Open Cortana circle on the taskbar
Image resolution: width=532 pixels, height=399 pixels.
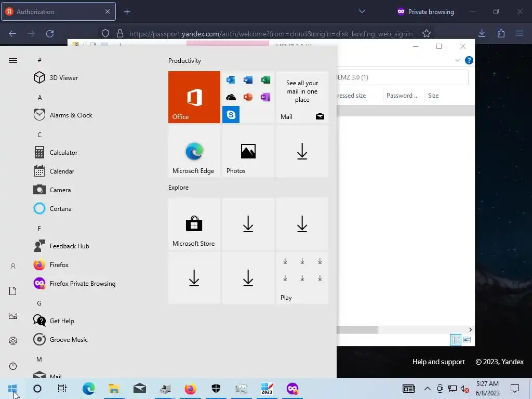37,389
